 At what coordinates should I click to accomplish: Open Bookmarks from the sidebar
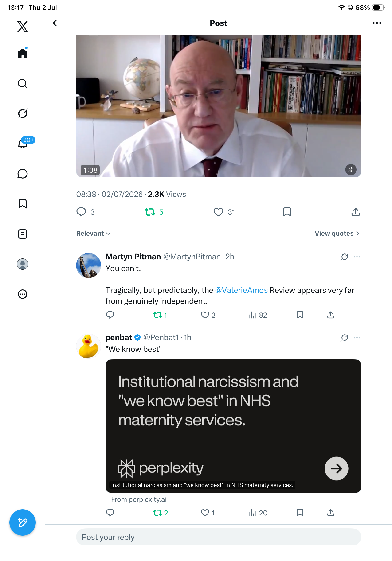[23, 204]
